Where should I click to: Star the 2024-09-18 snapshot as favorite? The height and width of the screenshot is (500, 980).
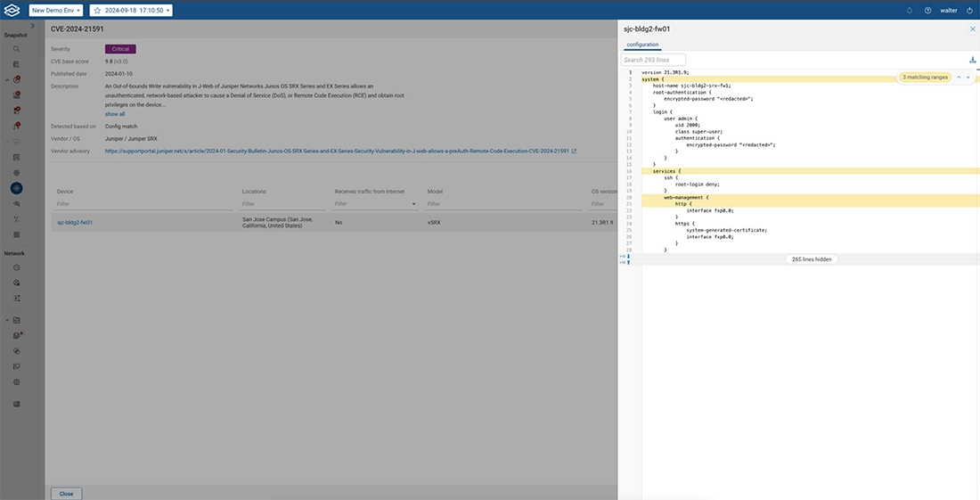[97, 11]
